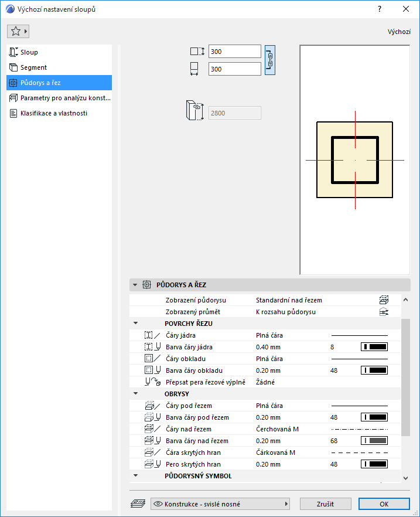Click the Barva čáry nad řezem row icon

(x=152, y=441)
